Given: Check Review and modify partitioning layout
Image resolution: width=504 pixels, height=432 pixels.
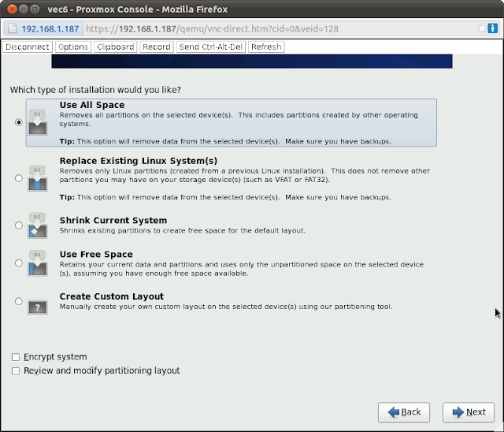Looking at the screenshot, I should click(x=16, y=371).
